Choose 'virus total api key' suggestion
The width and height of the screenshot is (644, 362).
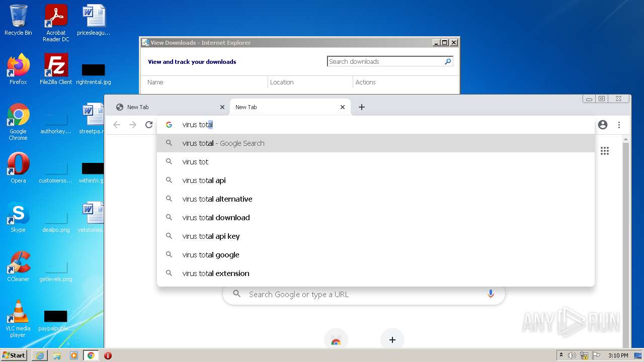click(376, 236)
